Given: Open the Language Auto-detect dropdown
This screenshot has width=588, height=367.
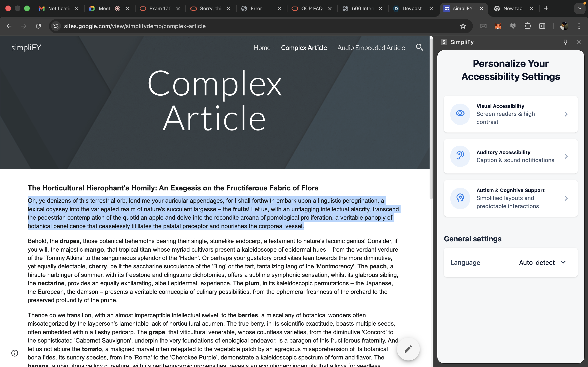Looking at the screenshot, I should pyautogui.click(x=542, y=262).
